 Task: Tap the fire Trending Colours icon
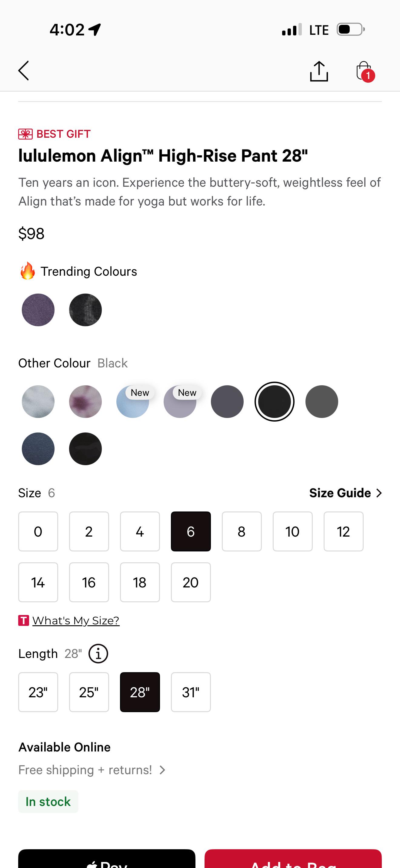(x=28, y=271)
